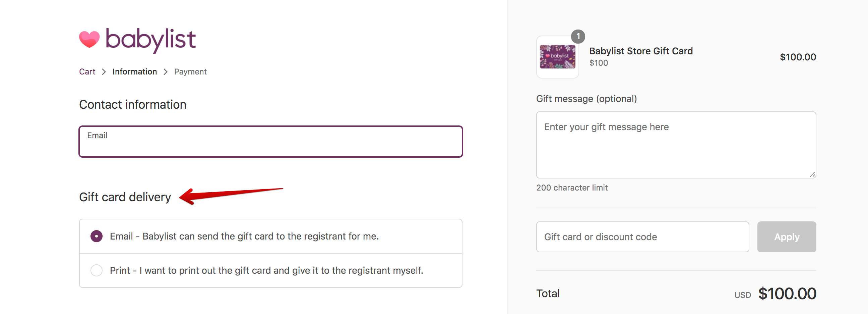Choose the print-it-myself option text
The image size is (868, 314).
266,270
